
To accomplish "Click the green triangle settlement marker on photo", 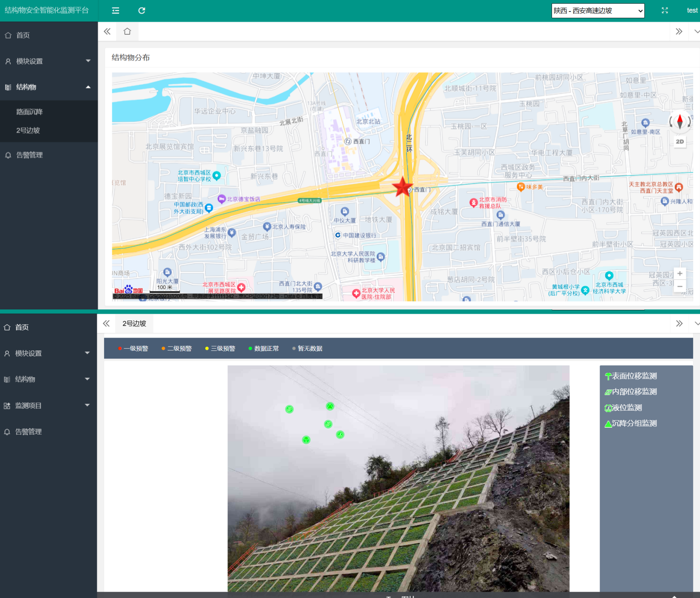I will pos(330,406).
